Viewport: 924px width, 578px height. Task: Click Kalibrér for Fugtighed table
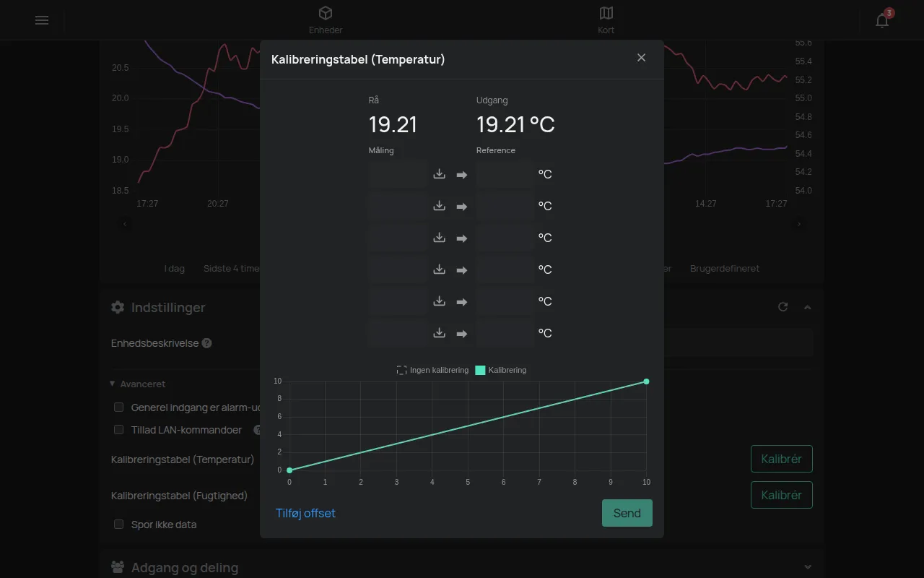(x=782, y=495)
